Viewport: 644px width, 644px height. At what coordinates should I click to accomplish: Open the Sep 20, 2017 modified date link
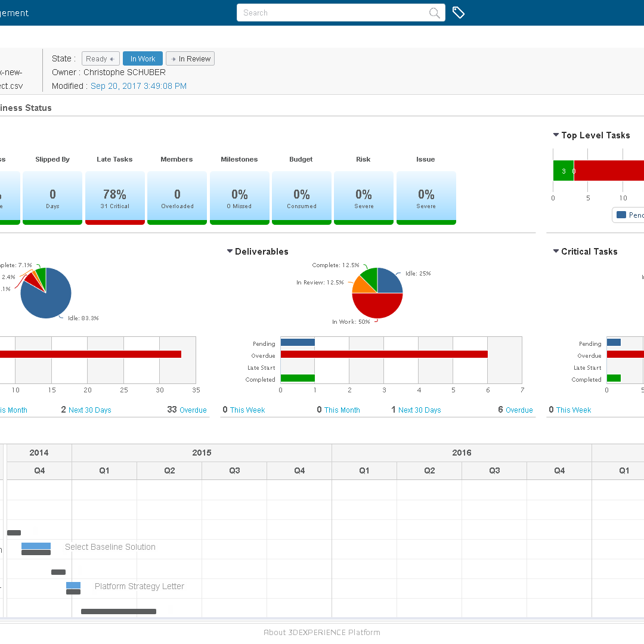point(138,86)
